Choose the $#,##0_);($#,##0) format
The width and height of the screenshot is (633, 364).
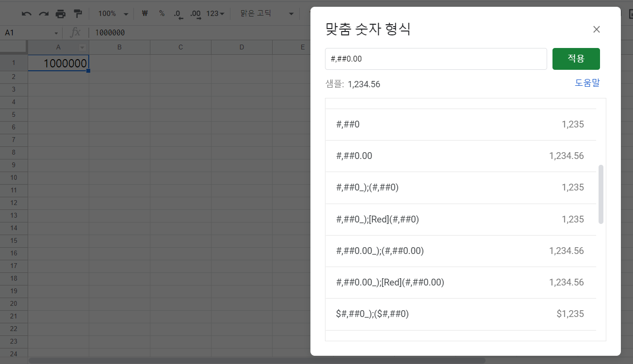460,314
